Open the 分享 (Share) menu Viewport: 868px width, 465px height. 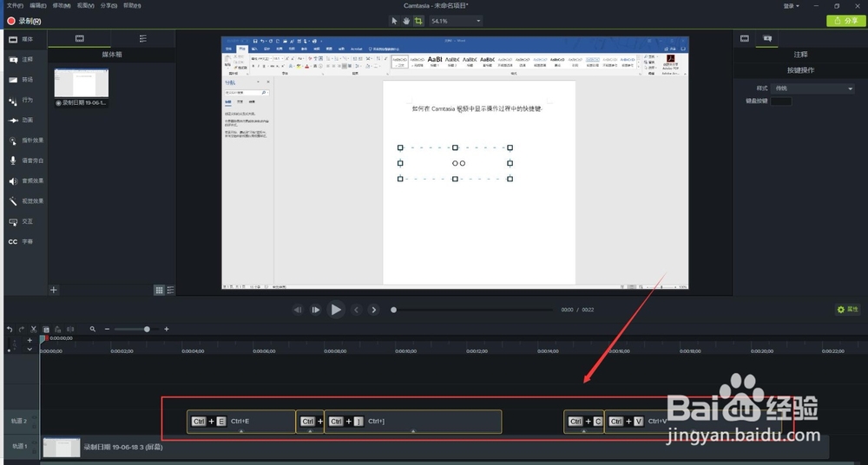click(x=108, y=5)
